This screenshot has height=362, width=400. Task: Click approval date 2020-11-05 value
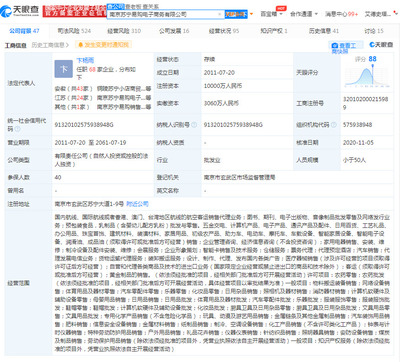[358, 143]
